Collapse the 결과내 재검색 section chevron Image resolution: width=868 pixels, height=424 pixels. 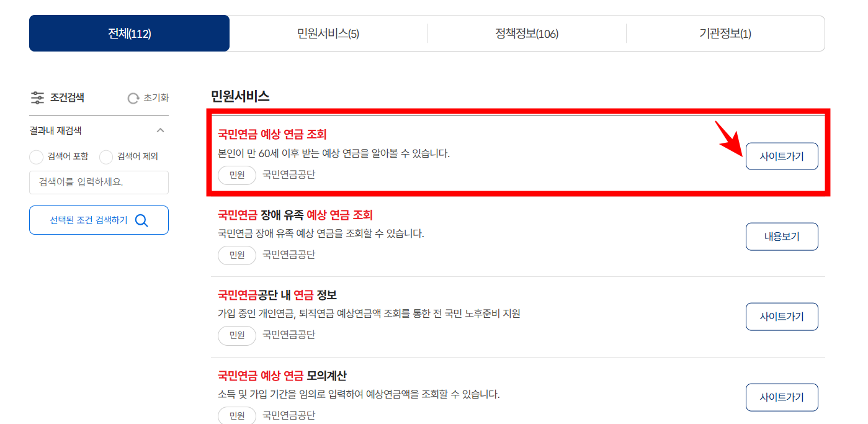tap(160, 130)
